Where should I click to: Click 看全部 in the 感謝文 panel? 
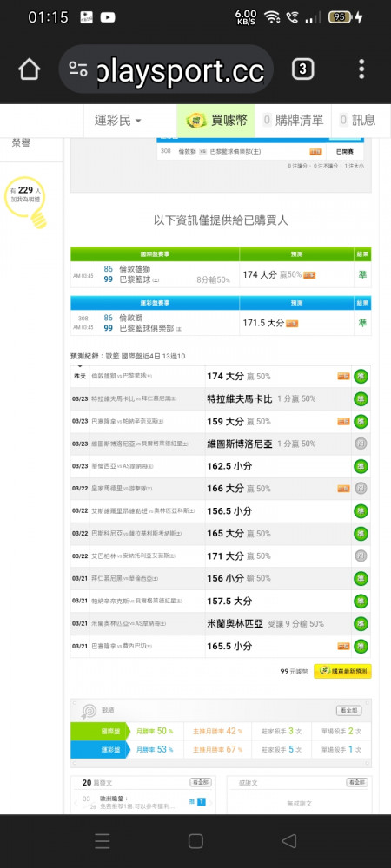click(357, 782)
